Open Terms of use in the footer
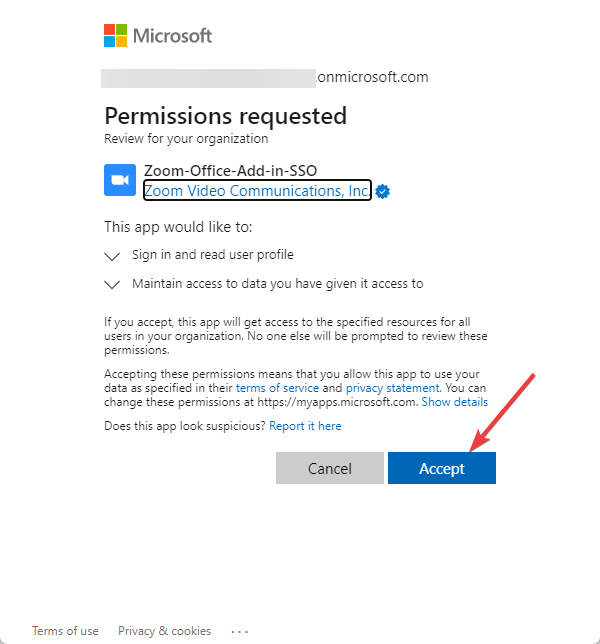The image size is (600, 644). 65,631
